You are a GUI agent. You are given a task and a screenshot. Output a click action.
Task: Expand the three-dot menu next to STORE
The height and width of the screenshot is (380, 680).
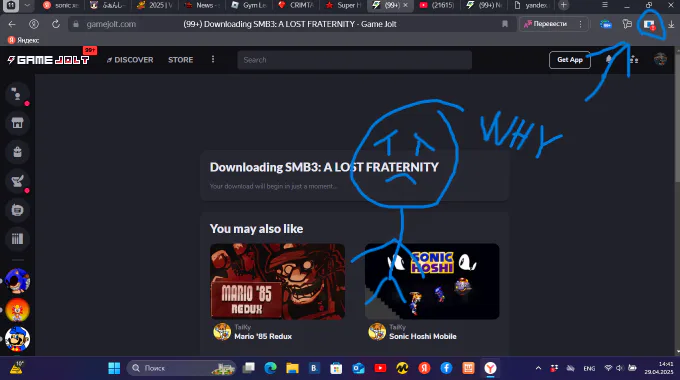click(x=212, y=59)
